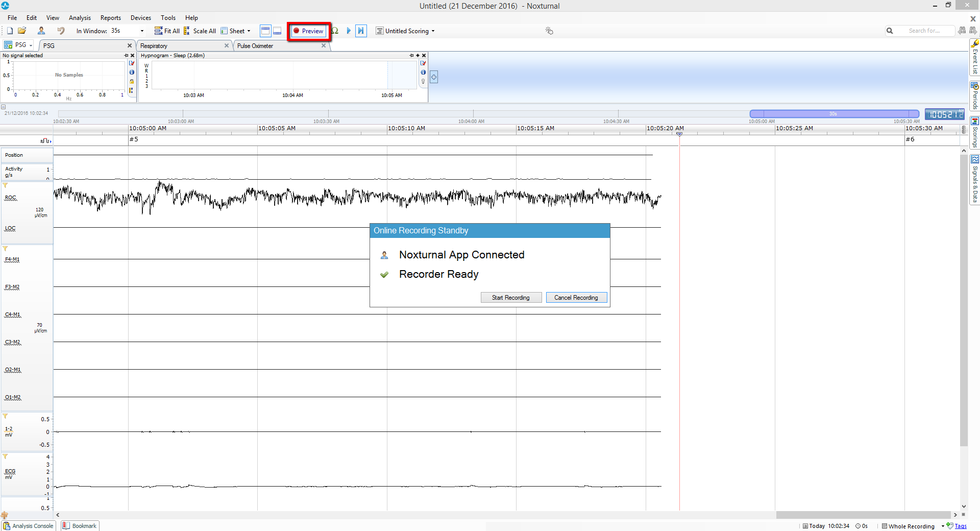Click Start Recording in standby dialog

tap(511, 298)
